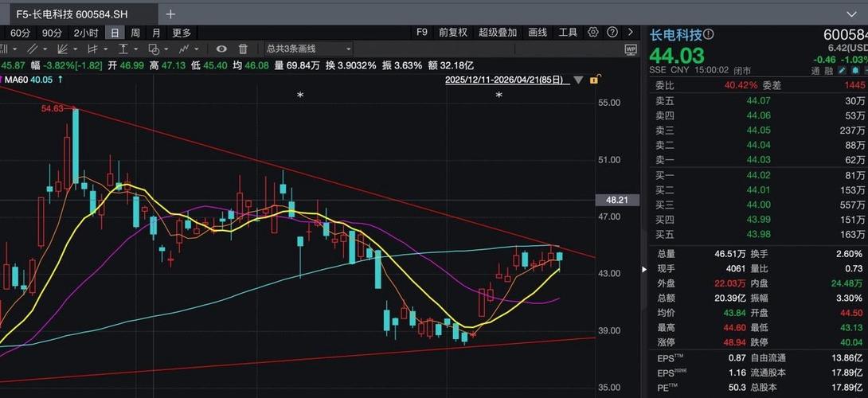This screenshot has height=398, width=868.
Task: Delete drawings with the trash icon
Action: [x=243, y=49]
